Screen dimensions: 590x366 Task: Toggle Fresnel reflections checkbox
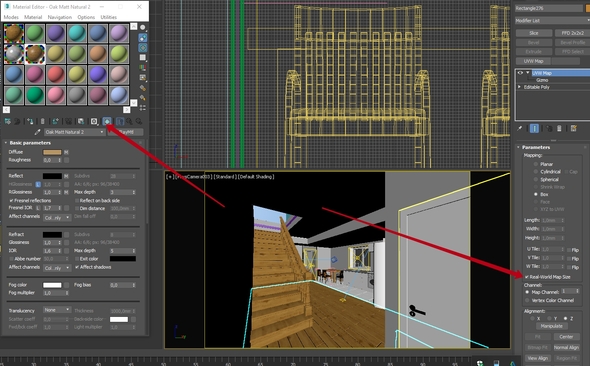coord(11,200)
